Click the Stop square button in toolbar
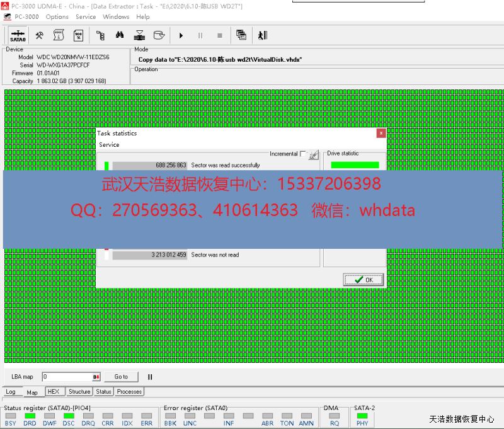Image resolution: width=504 pixels, height=429 pixels. (219, 35)
